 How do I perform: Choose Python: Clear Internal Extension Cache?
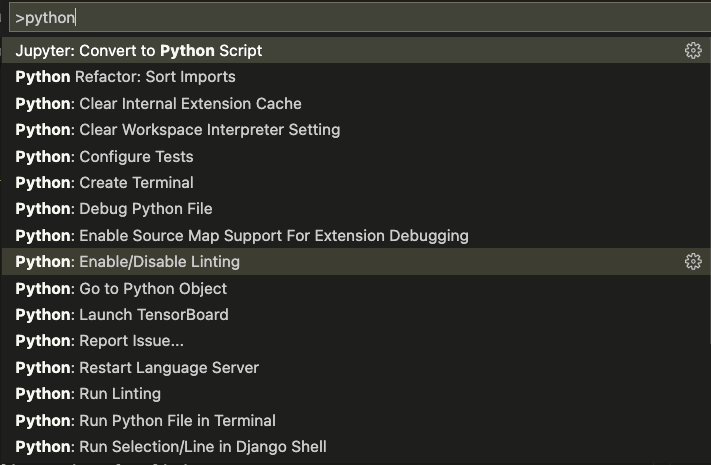coord(356,103)
